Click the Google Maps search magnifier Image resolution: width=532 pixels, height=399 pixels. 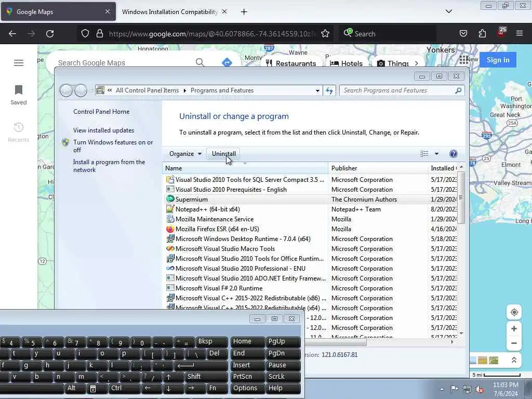click(x=200, y=62)
